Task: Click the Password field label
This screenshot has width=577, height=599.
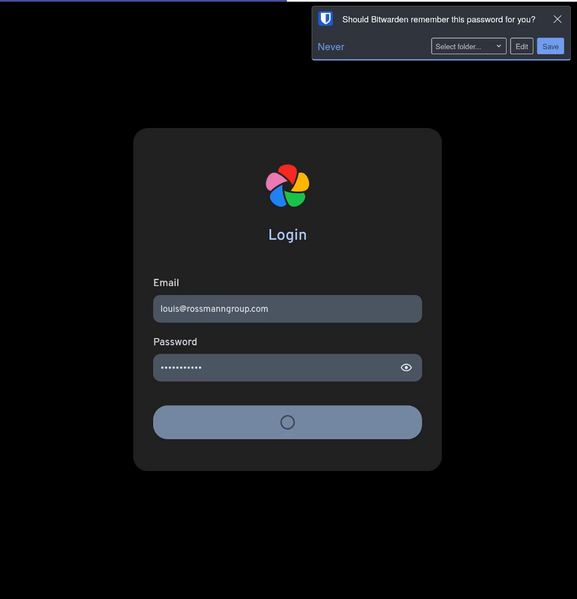Action: pos(175,342)
